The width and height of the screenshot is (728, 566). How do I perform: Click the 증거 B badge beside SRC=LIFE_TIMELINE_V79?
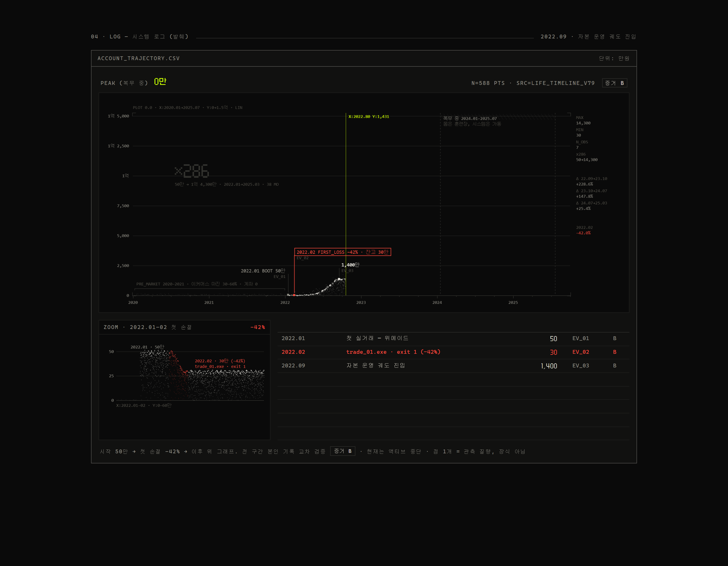click(614, 83)
